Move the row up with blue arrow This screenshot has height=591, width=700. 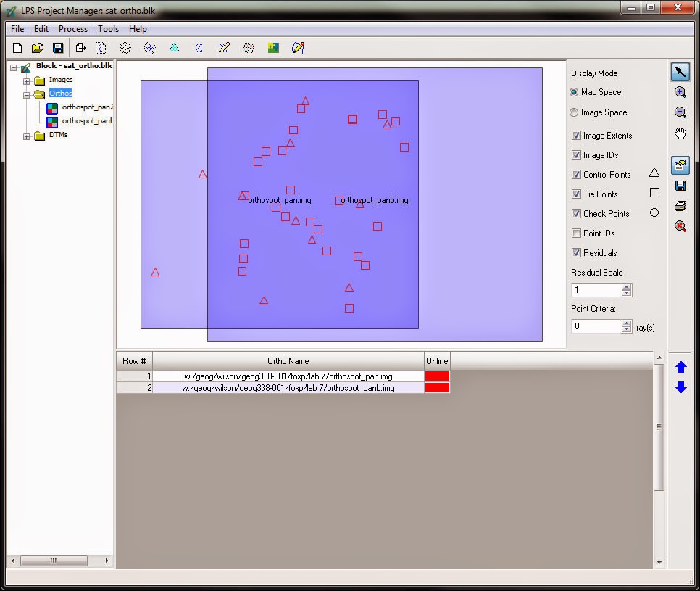[681, 367]
